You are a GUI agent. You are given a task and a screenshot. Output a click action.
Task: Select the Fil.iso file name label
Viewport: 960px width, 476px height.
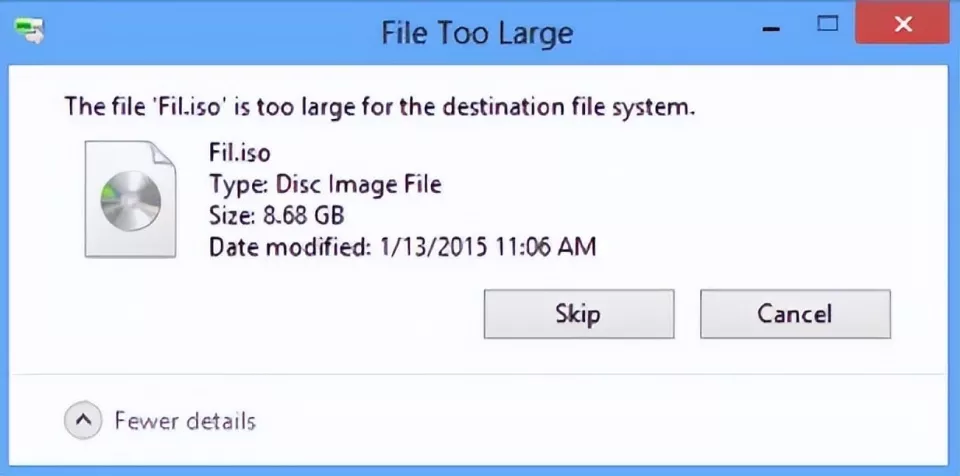click(240, 153)
